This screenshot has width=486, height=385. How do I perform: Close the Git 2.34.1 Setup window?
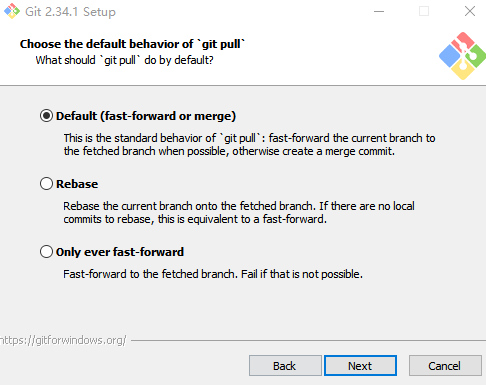(x=470, y=11)
